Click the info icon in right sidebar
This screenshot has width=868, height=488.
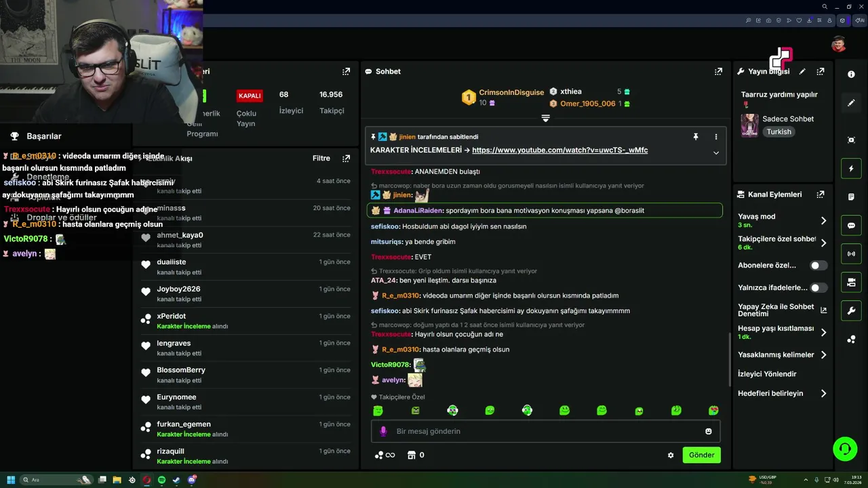pyautogui.click(x=851, y=75)
